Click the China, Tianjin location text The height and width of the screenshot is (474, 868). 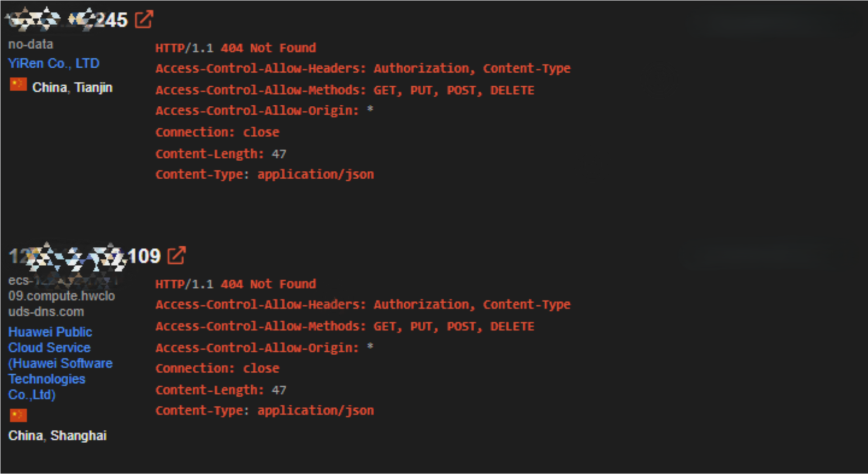coord(73,87)
